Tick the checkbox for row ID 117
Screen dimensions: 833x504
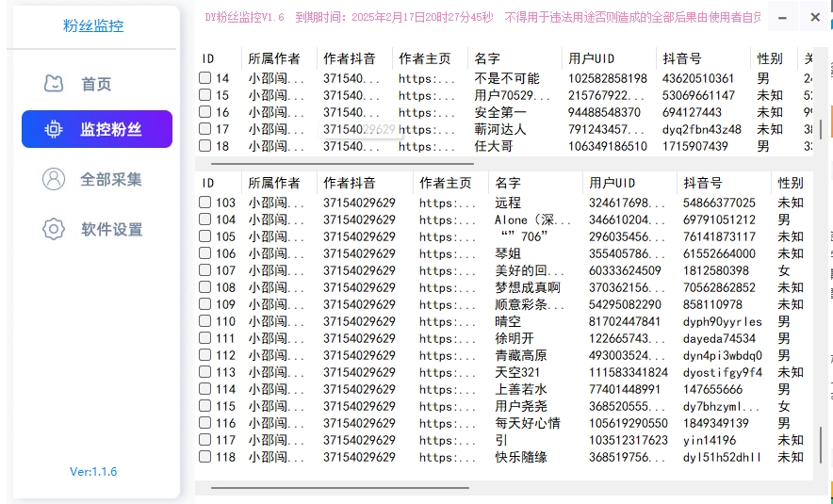pyautogui.click(x=205, y=440)
